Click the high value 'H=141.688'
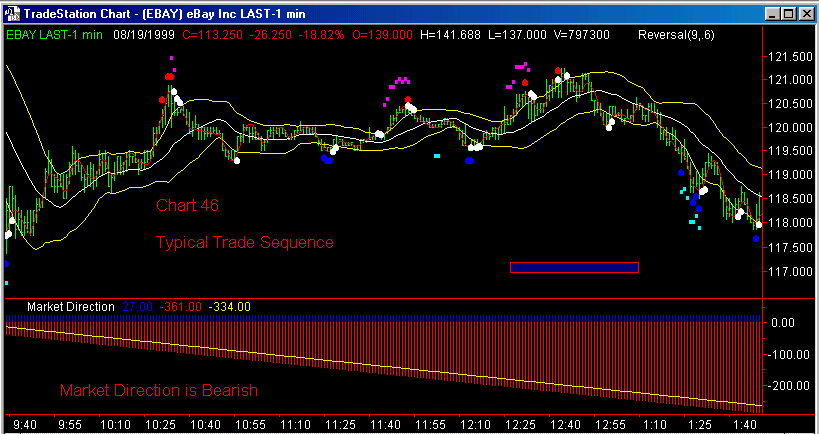Viewport: 819px width, 434px height. coord(449,35)
